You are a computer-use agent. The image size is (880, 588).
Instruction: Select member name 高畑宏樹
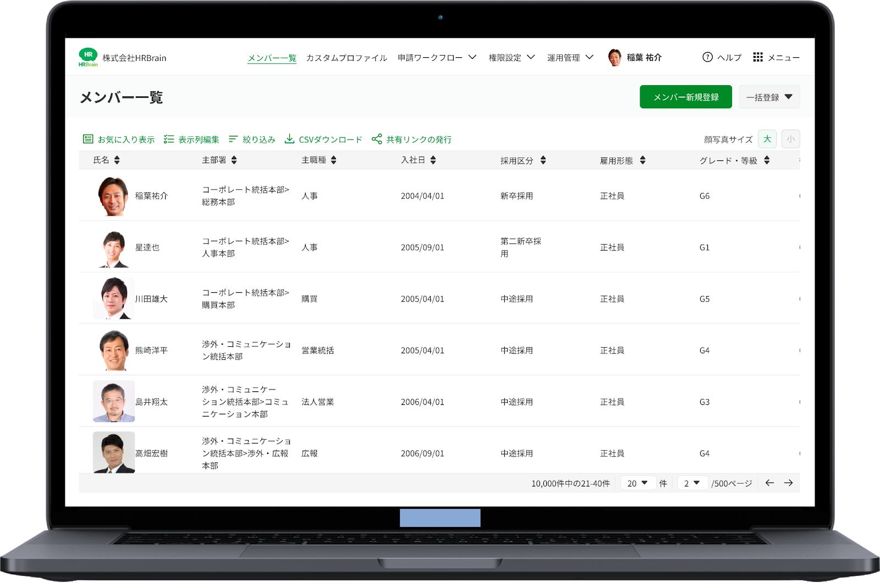[151, 453]
